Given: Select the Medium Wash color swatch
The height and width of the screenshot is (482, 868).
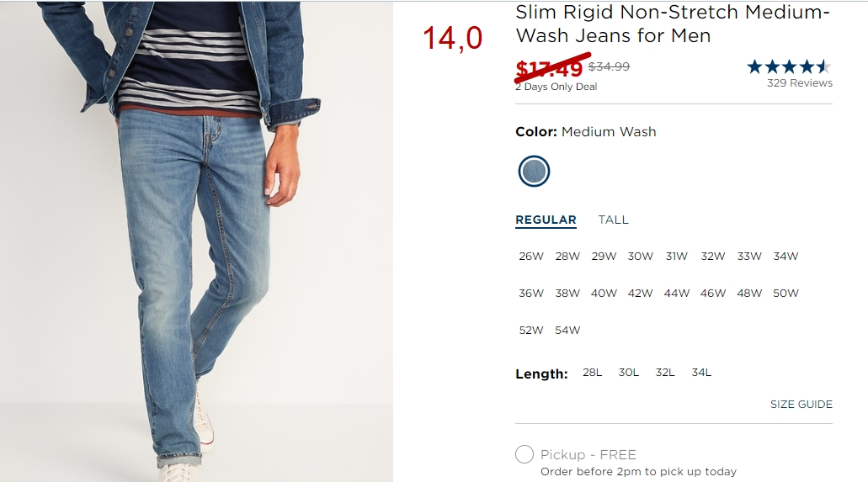Looking at the screenshot, I should click(534, 171).
